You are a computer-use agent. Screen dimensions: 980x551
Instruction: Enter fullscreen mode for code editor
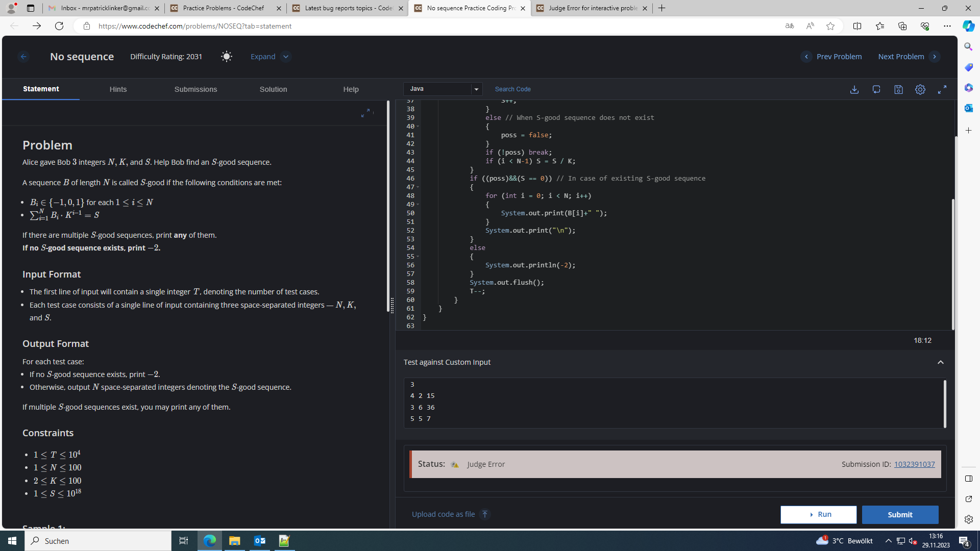942,89
